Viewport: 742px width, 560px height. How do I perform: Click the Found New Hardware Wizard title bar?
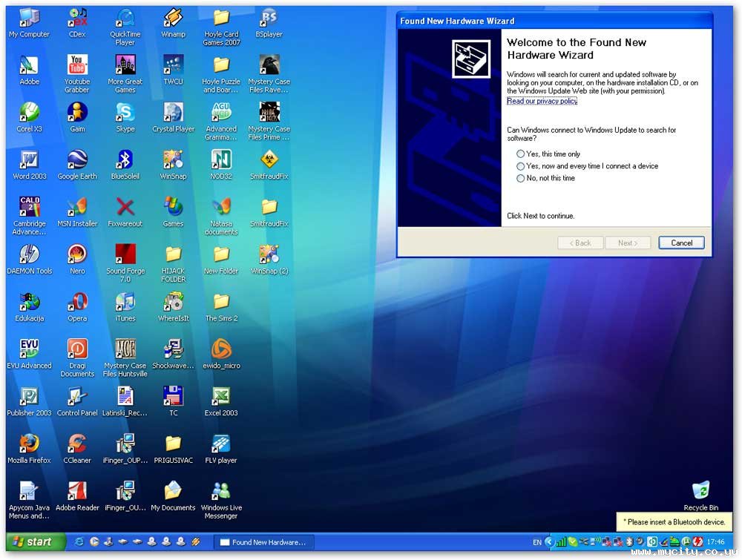pos(554,21)
